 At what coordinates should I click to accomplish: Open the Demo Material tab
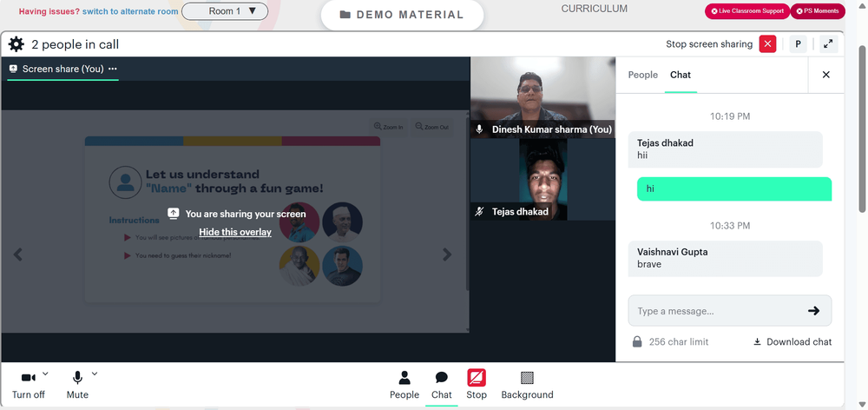[x=402, y=15]
